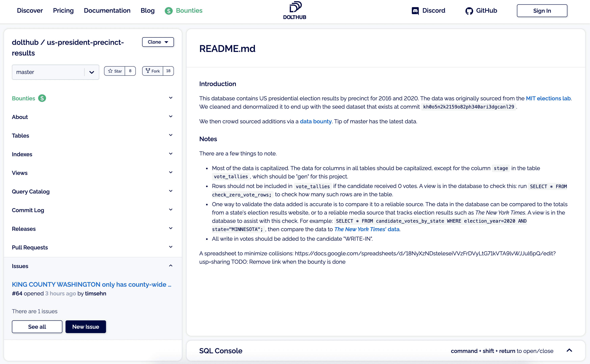Go to Documentation
The image size is (590, 364).
point(107,11)
